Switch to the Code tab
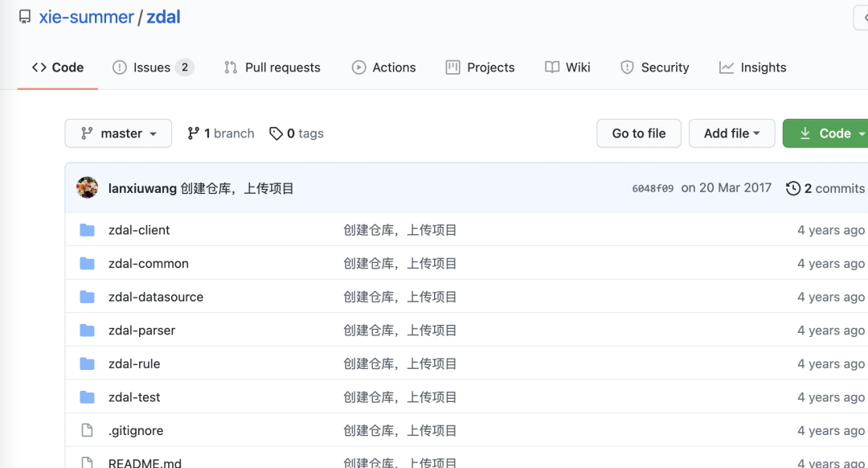 (x=58, y=68)
